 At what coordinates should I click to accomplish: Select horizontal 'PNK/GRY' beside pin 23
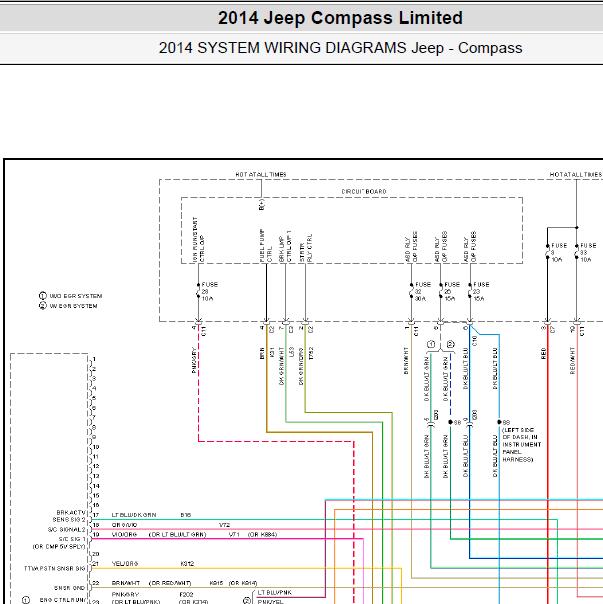click(x=125, y=594)
